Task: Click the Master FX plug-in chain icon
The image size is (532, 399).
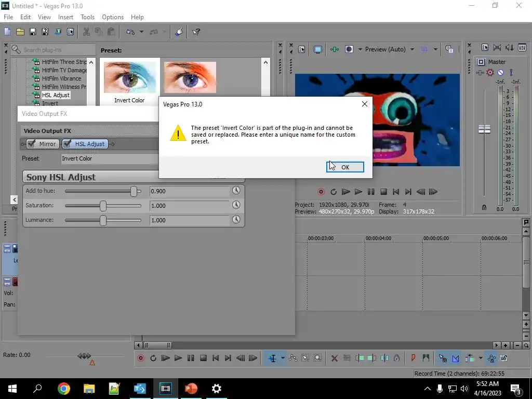Action: tap(480, 73)
